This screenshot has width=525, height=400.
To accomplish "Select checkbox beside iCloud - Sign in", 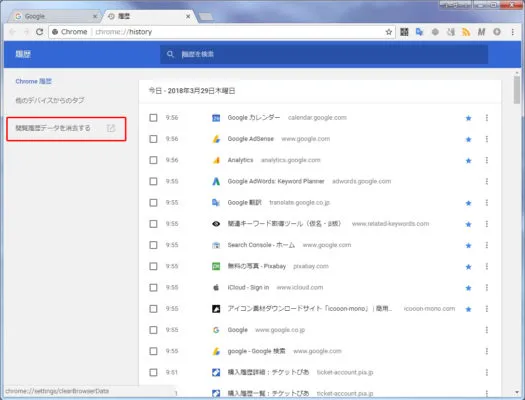I will point(153,288).
